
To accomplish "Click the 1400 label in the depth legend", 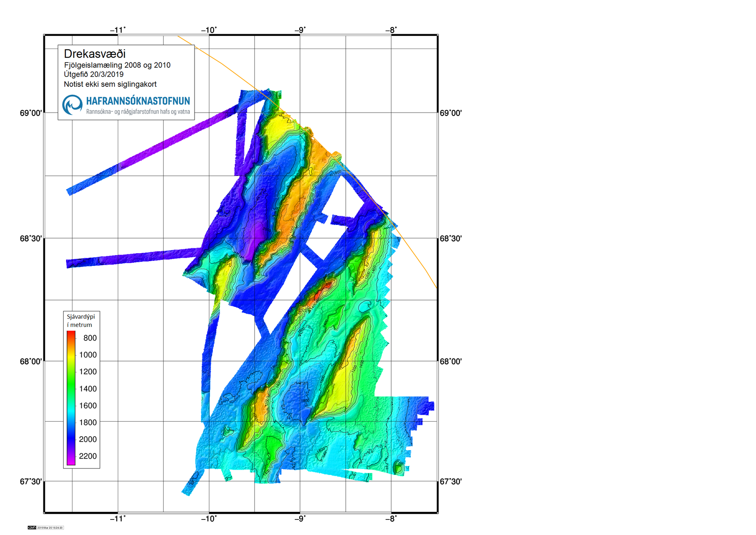I will [x=88, y=389].
